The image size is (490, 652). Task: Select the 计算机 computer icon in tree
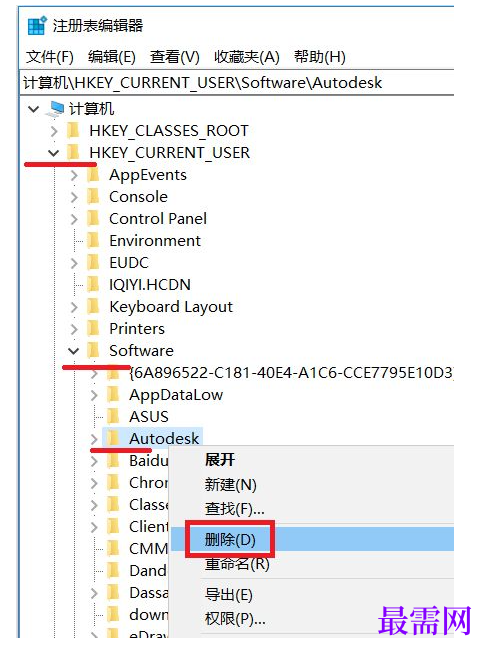[55, 109]
